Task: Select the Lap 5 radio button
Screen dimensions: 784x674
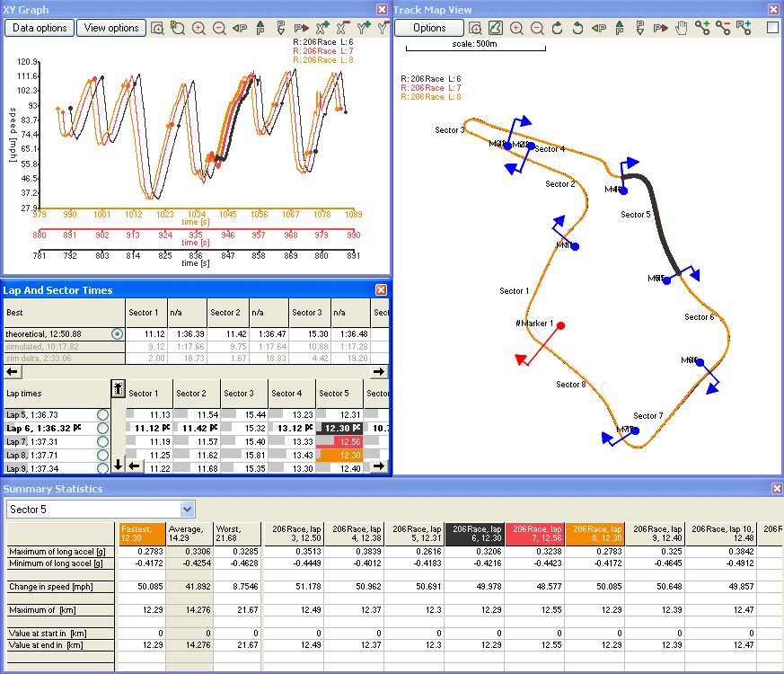Action: pos(103,414)
